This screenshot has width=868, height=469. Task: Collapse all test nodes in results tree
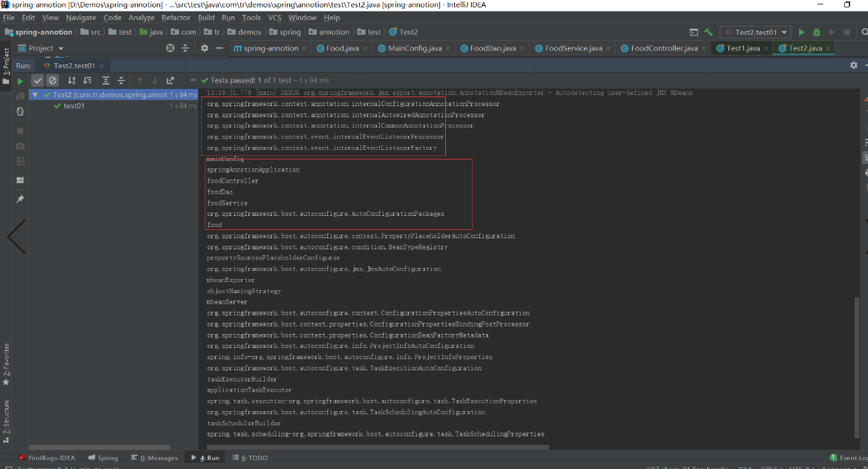[122, 80]
